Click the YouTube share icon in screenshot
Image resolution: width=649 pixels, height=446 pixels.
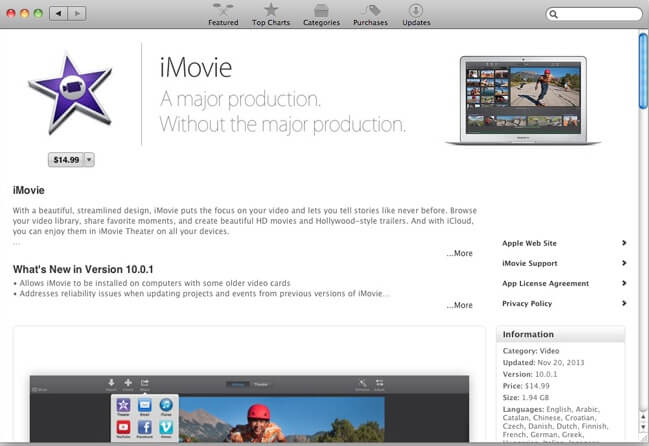(x=123, y=427)
